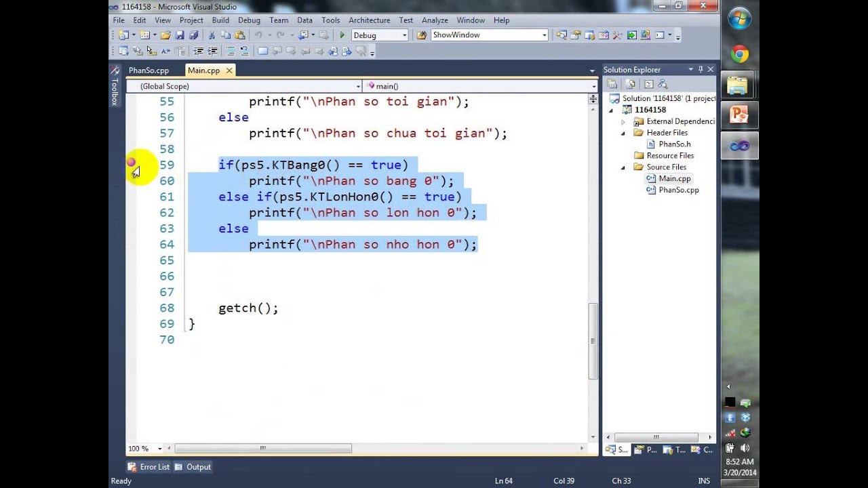Click the New Project toolbar icon
Screen dimensions: 868x488
[x=123, y=35]
